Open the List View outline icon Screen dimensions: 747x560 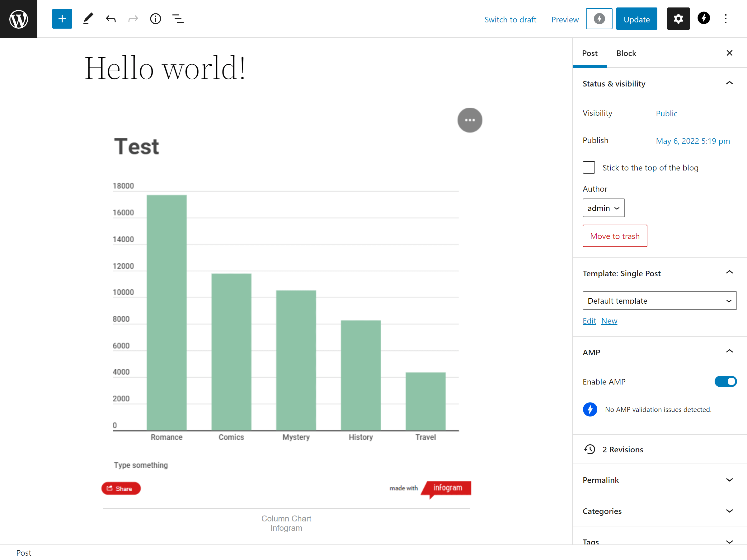(x=178, y=19)
